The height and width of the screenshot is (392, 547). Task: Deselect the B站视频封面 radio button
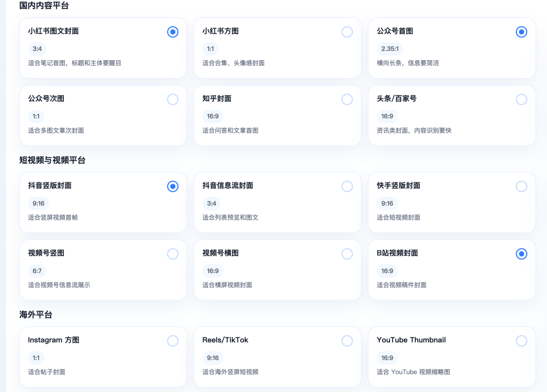[x=522, y=254]
